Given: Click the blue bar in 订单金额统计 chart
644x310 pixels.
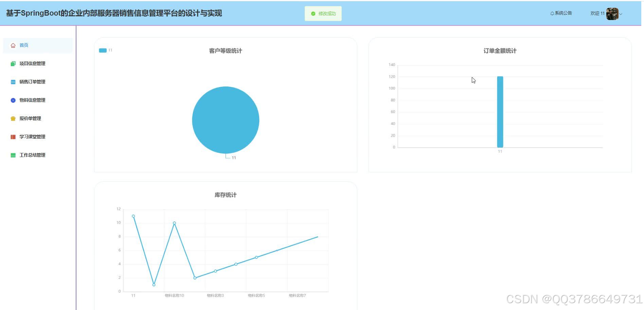Looking at the screenshot, I should click(500, 112).
